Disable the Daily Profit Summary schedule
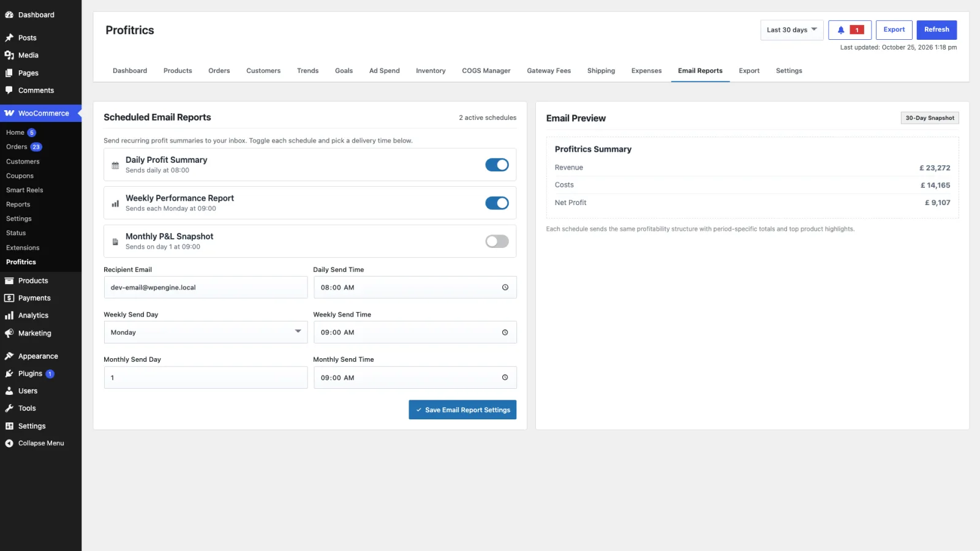980x551 pixels. tap(497, 165)
